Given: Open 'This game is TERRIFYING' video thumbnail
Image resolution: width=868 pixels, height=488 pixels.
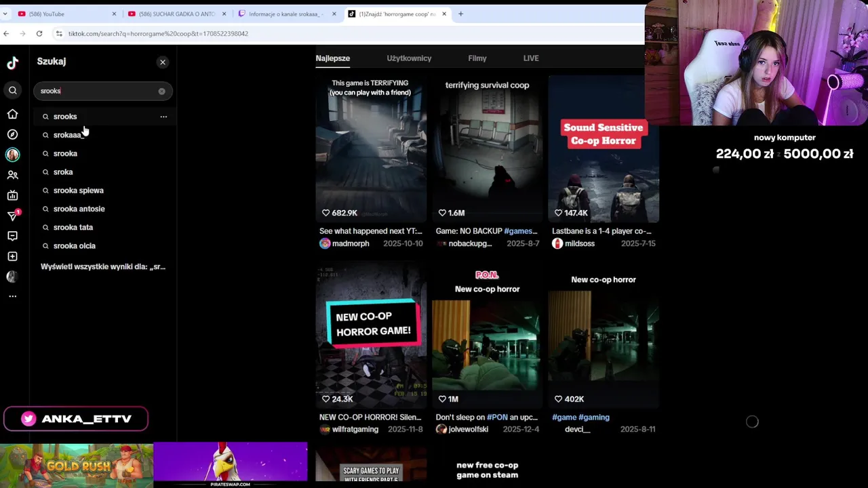Looking at the screenshot, I should coord(371,148).
